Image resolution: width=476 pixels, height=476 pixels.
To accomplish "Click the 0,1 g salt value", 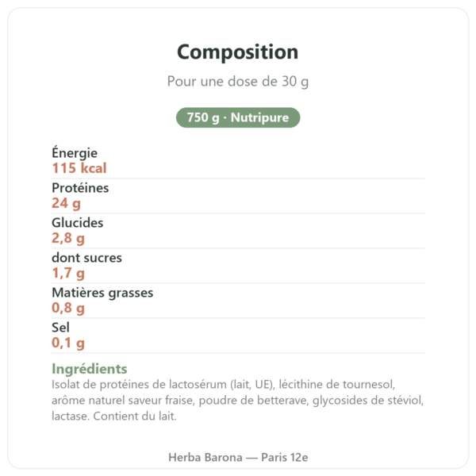I will (68, 343).
